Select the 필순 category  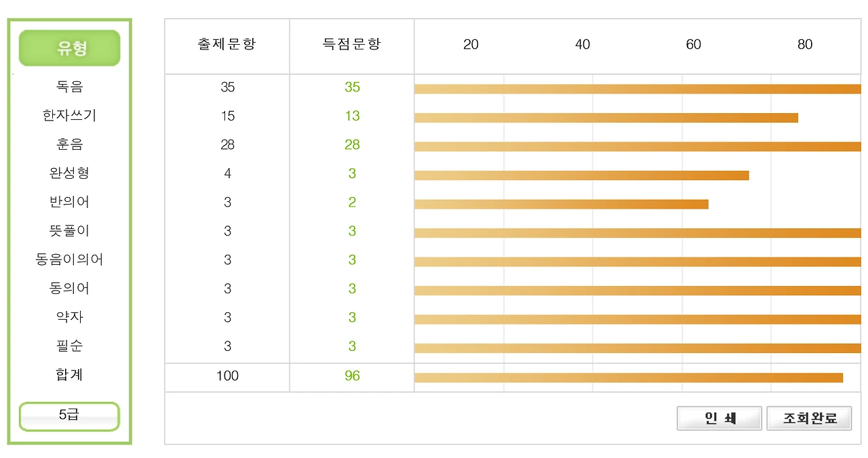coord(68,346)
